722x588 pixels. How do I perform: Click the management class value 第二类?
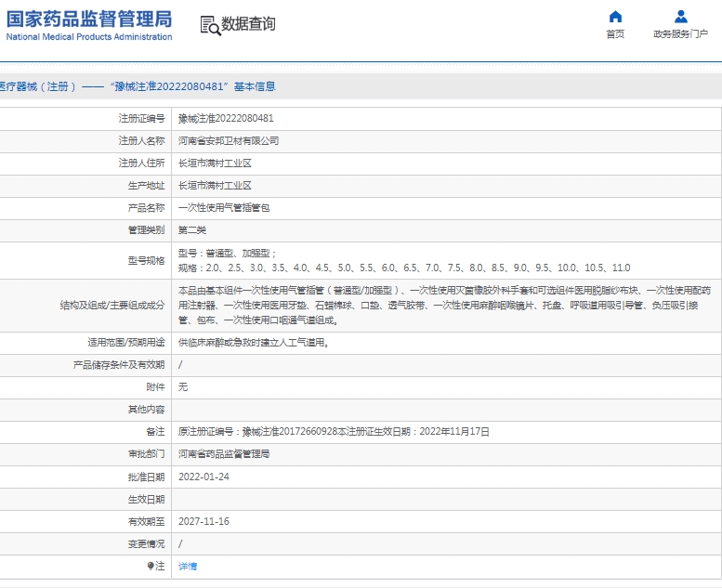point(192,230)
